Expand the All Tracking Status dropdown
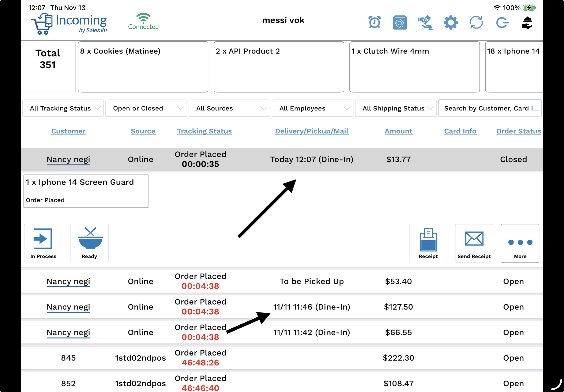This screenshot has height=392, width=564. click(x=63, y=108)
